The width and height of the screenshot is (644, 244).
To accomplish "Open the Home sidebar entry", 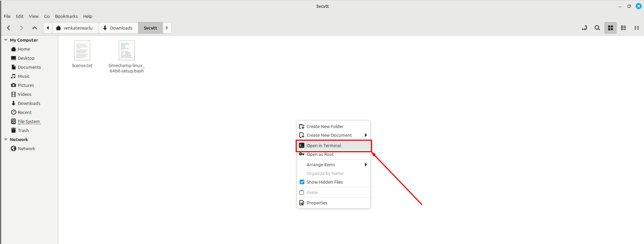I will click(x=24, y=49).
